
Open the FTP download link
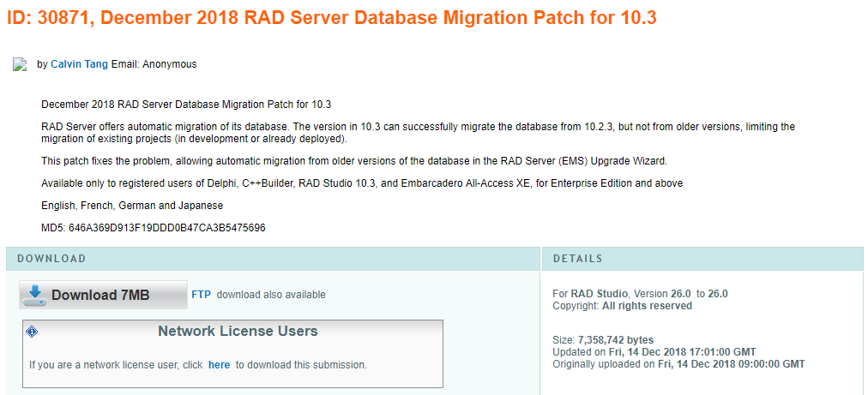pyautogui.click(x=201, y=295)
